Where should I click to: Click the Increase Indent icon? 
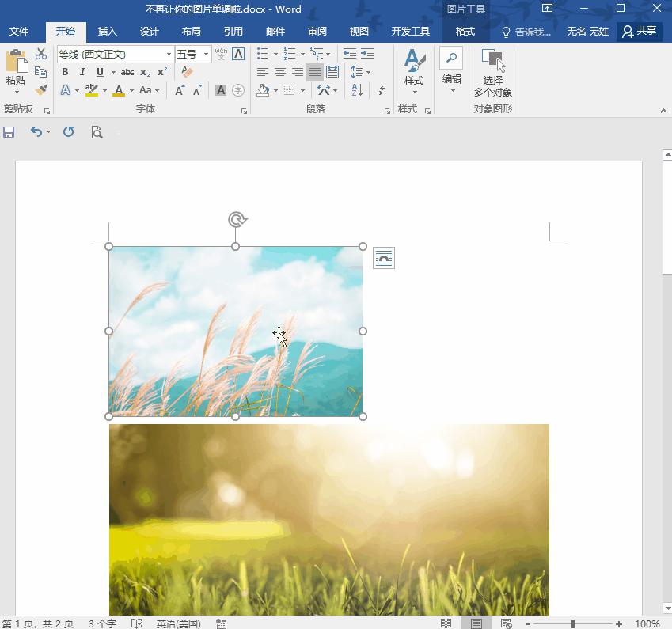coord(367,54)
